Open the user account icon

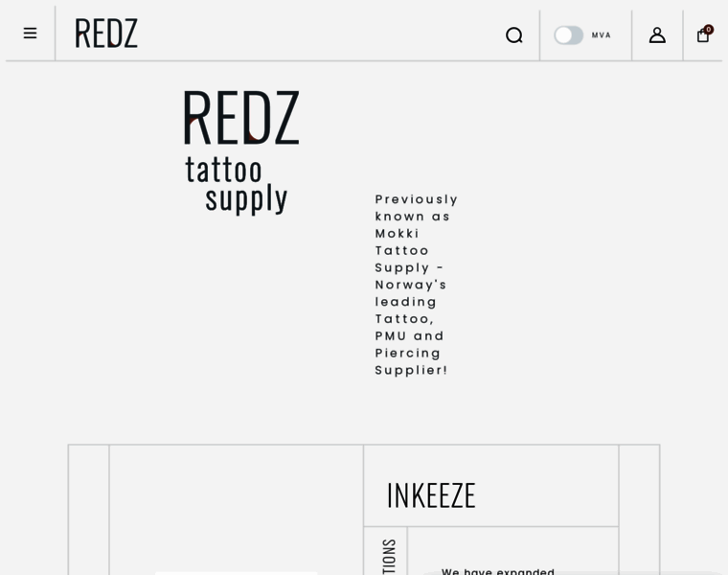click(x=657, y=34)
